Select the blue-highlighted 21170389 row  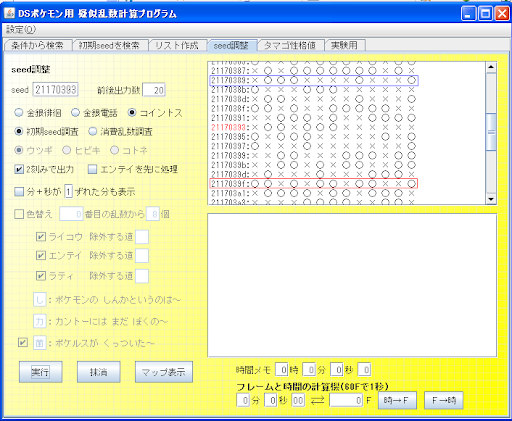[314, 80]
